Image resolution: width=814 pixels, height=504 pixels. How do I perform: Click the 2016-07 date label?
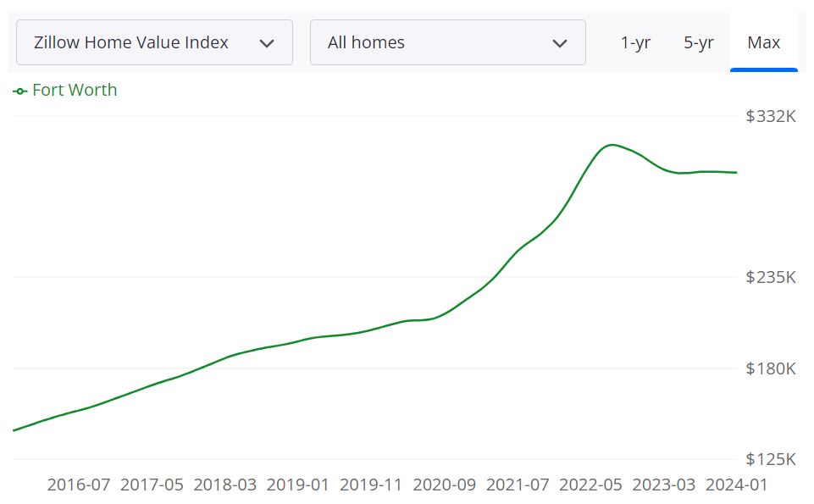(79, 485)
